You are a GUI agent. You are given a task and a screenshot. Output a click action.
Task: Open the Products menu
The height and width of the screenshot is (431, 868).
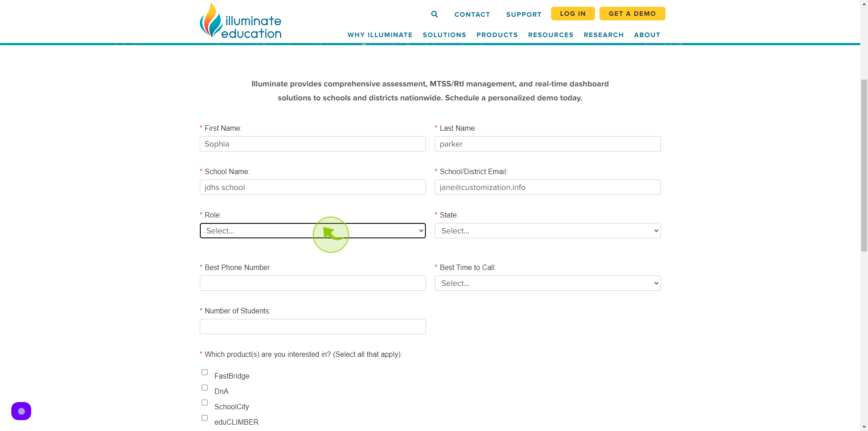[497, 35]
